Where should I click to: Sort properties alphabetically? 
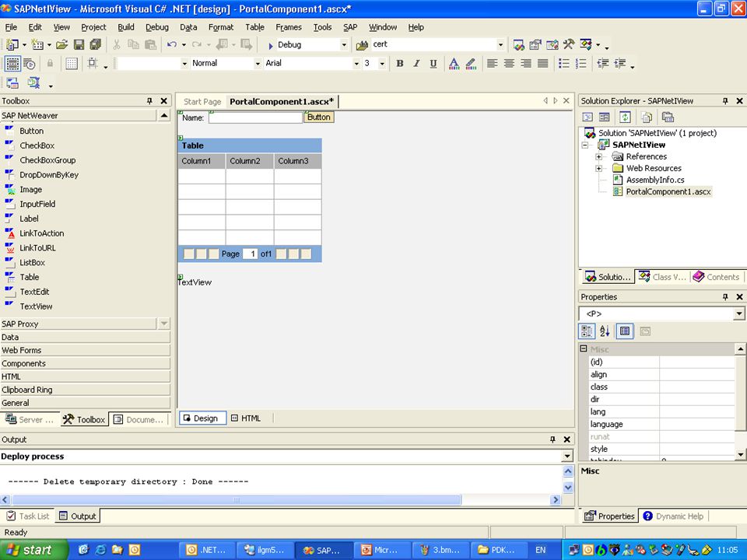coord(605,331)
